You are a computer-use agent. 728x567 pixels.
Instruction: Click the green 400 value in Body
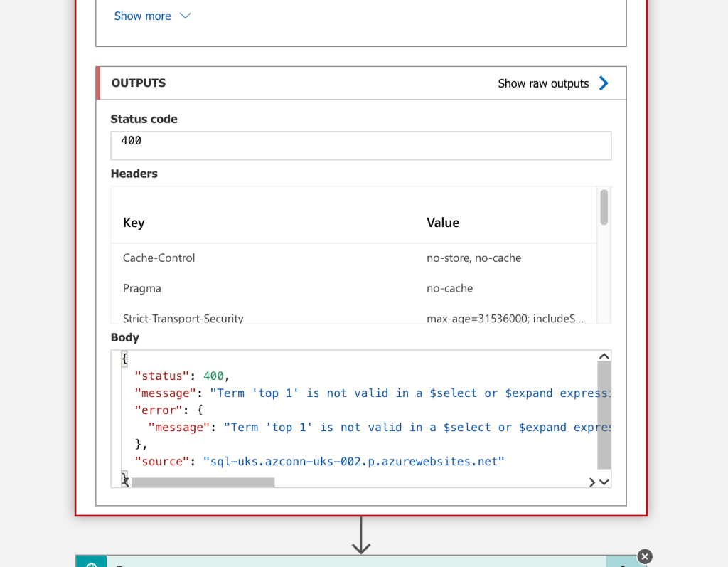[x=213, y=376]
